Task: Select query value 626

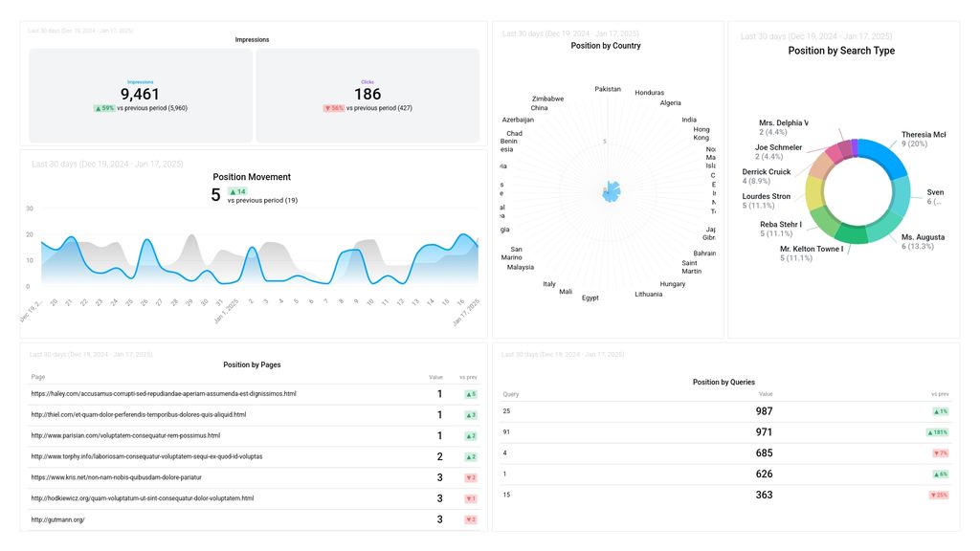Action: click(764, 474)
